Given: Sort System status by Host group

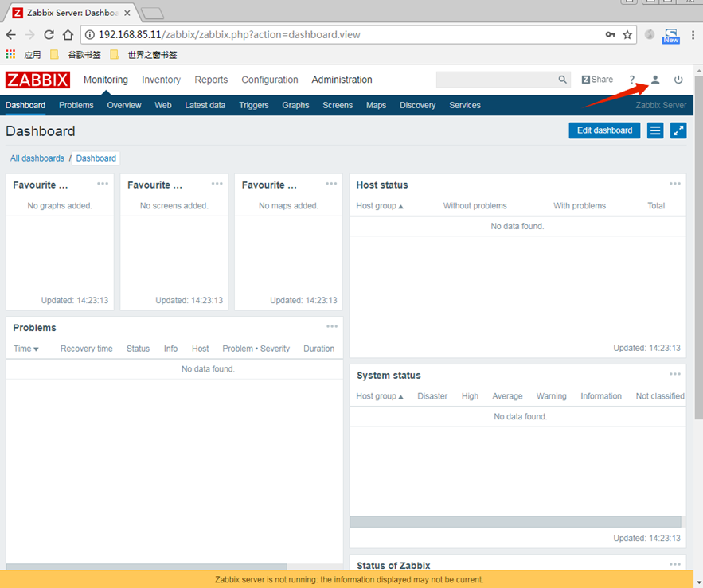Looking at the screenshot, I should [380, 396].
